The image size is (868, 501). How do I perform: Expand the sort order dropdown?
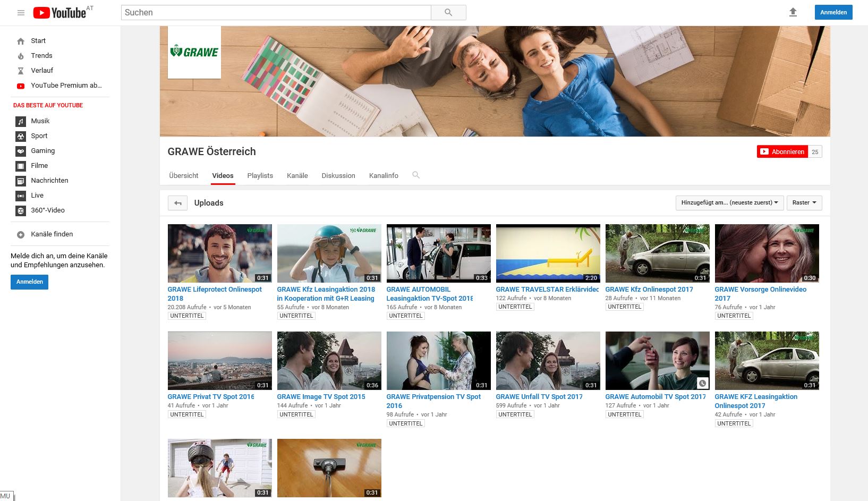pos(729,203)
